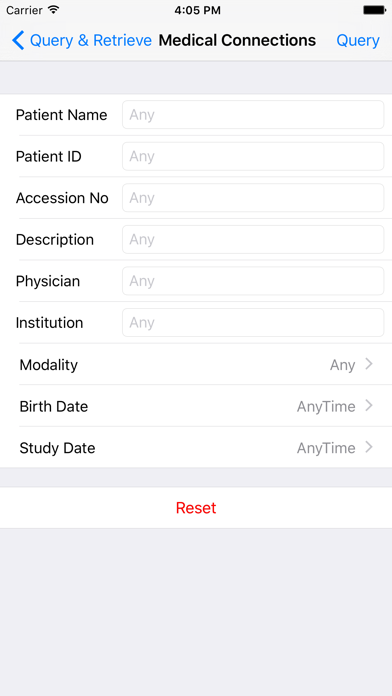
Task: Select the Description text field
Action: click(x=253, y=240)
